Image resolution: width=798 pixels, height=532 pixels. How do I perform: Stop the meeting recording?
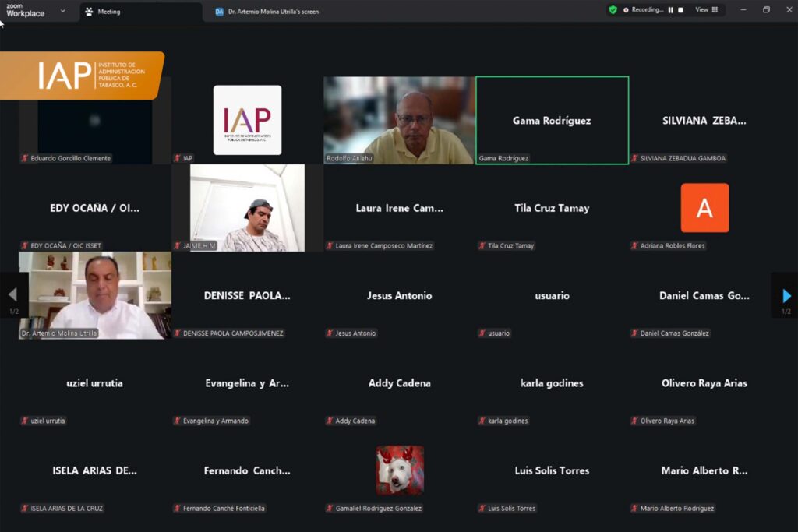pyautogui.click(x=680, y=10)
